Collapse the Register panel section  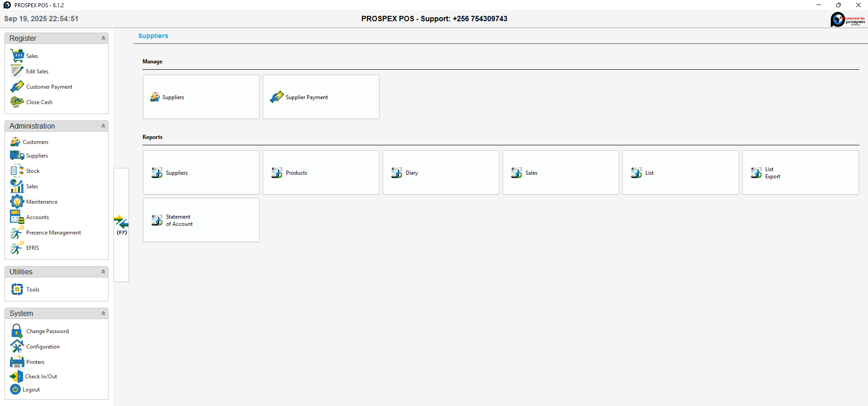pyautogui.click(x=103, y=38)
